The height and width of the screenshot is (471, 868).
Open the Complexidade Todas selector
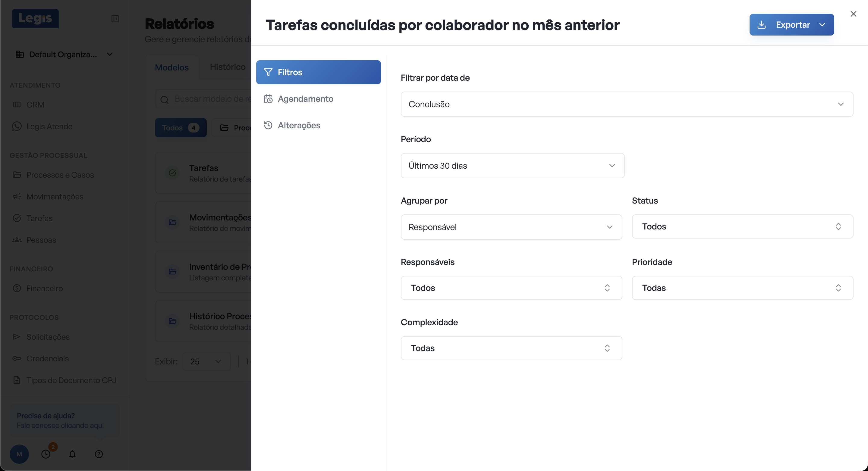point(511,348)
